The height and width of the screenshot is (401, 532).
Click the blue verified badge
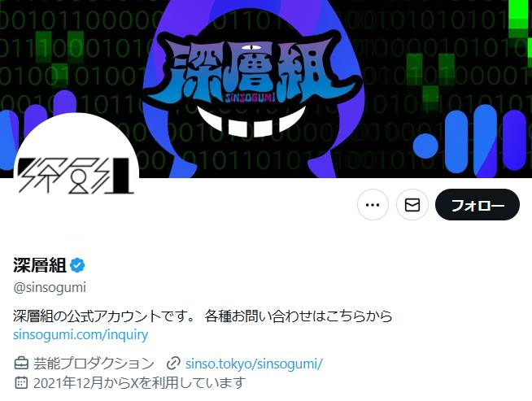pyautogui.click(x=77, y=265)
